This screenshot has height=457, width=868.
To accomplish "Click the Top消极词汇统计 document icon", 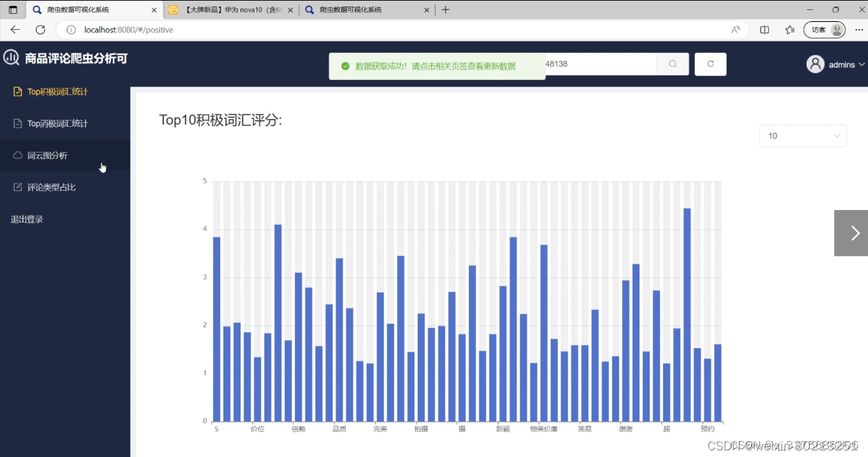I will click(x=17, y=123).
